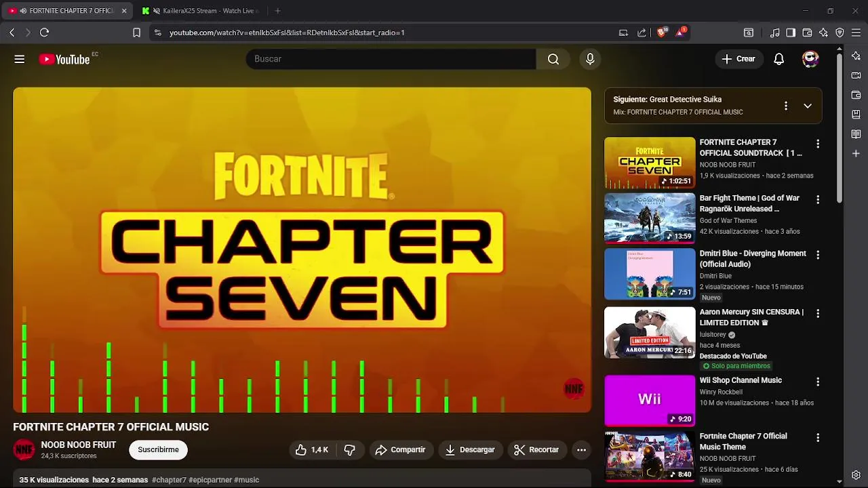Open Leo AI sparkle icon in toolbar
The height and width of the screenshot is (488, 868).
coord(823,33)
